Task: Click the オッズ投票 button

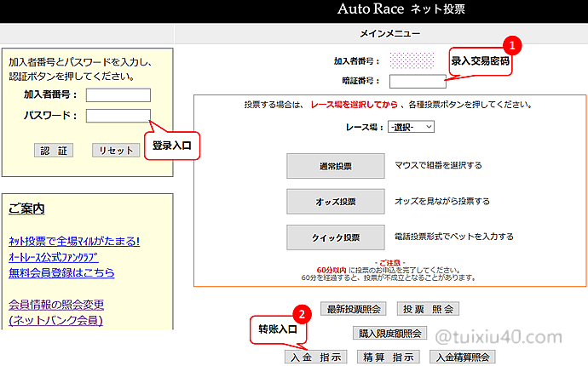Action: tap(336, 202)
